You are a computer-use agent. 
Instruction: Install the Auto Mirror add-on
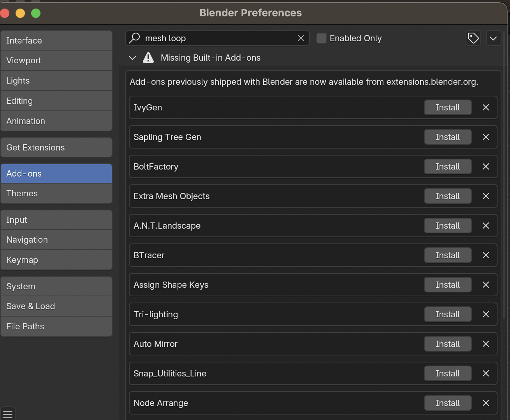point(448,344)
